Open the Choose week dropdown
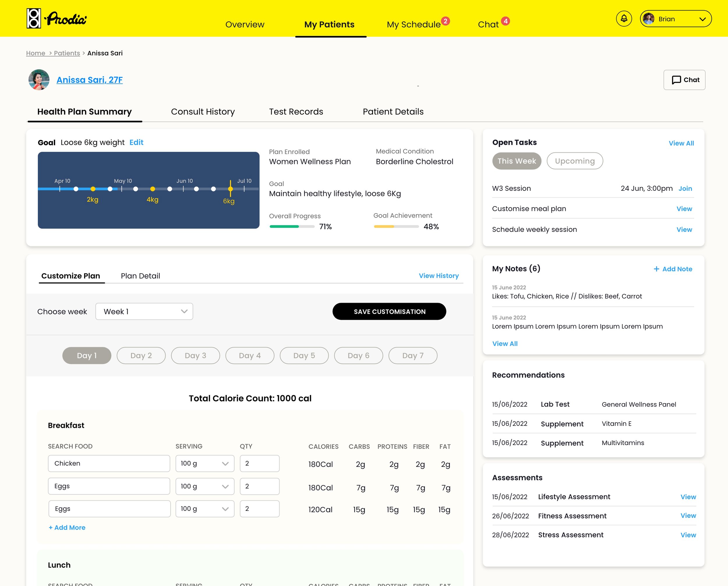 click(144, 311)
